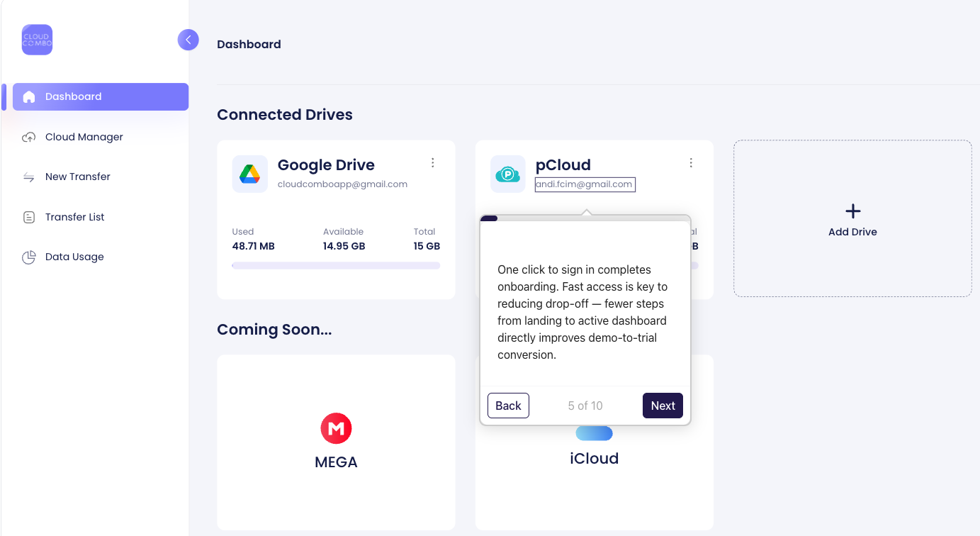The height and width of the screenshot is (536, 980).
Task: Select the pCloud drive icon
Action: 507,174
